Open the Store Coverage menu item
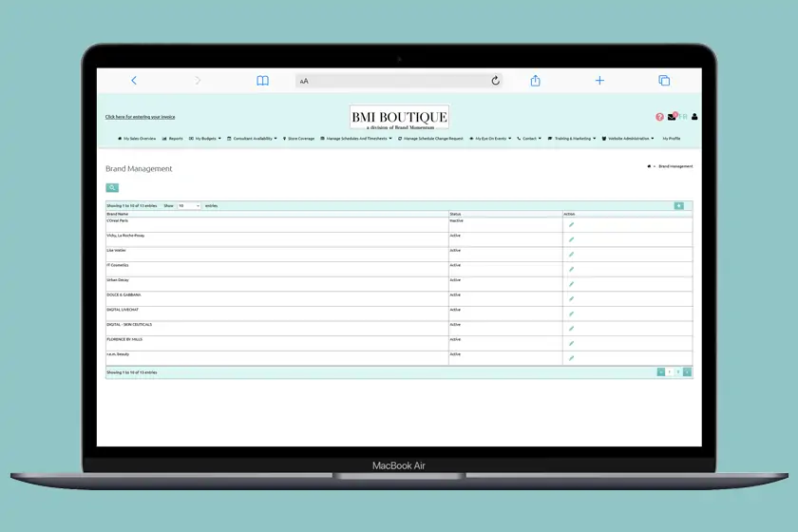Image resolution: width=798 pixels, height=532 pixels. (x=299, y=138)
